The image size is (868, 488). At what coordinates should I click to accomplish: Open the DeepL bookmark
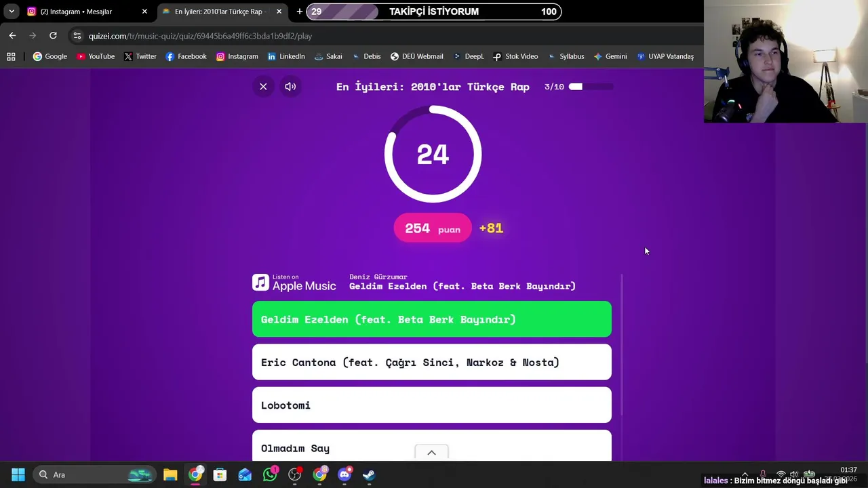469,56
